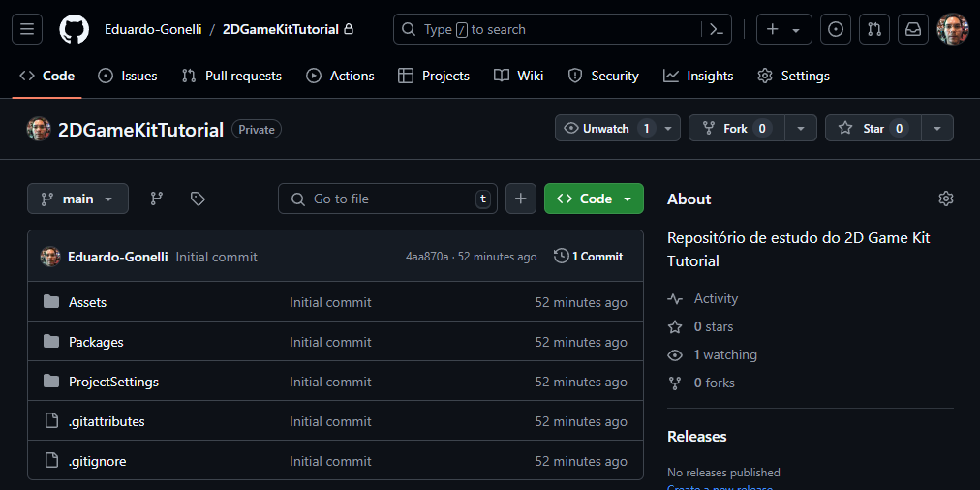The height and width of the screenshot is (490, 980).
Task: Open the ProjectSettings folder
Action: point(113,382)
